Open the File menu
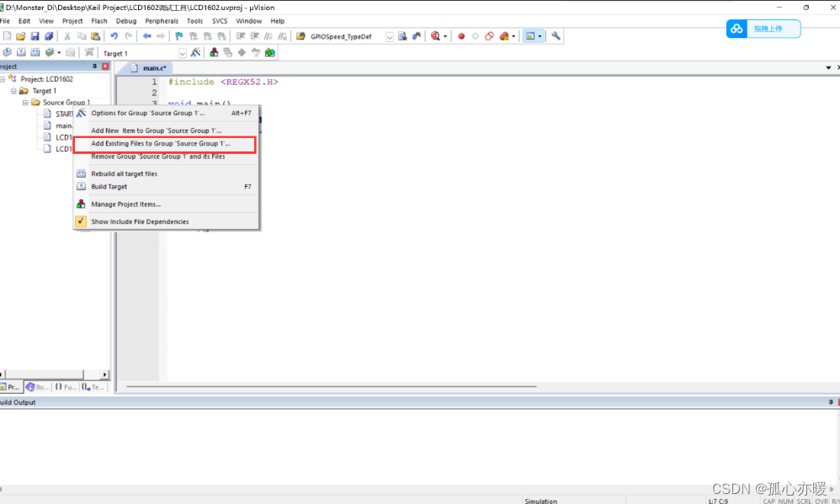The width and height of the screenshot is (840, 504). click(x=5, y=21)
